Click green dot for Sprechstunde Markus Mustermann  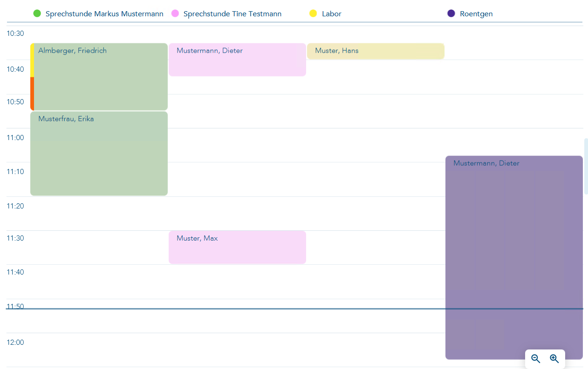[x=37, y=13]
